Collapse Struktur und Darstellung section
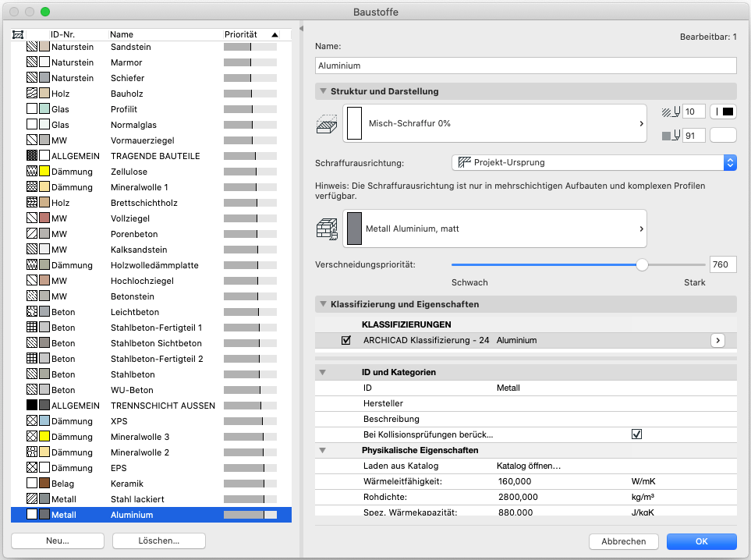The height and width of the screenshot is (560, 751). [x=323, y=91]
